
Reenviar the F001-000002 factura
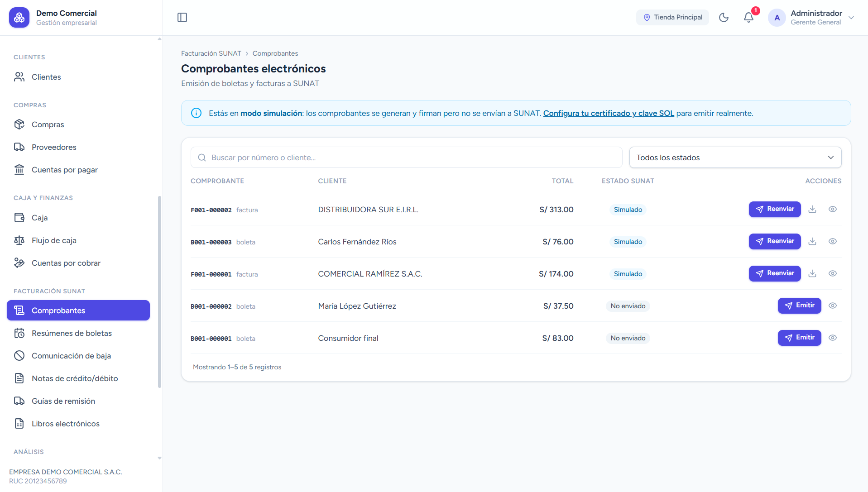tap(775, 209)
